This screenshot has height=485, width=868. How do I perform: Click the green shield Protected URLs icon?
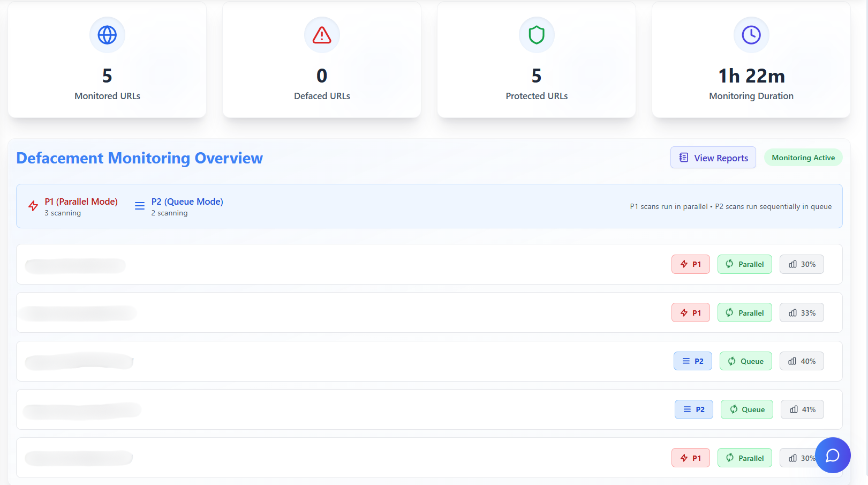pyautogui.click(x=537, y=35)
